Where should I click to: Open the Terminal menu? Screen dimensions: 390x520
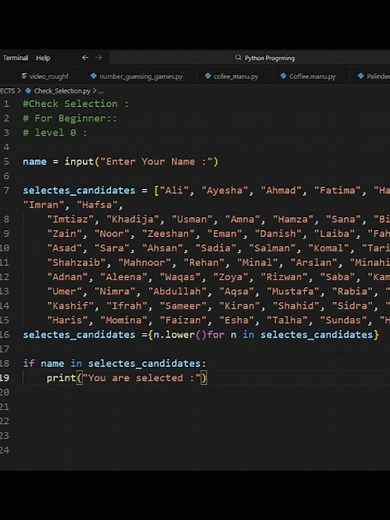(15, 58)
